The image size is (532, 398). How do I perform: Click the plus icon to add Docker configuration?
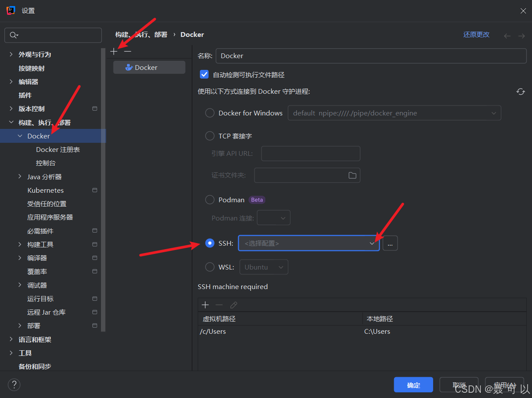[x=114, y=51]
